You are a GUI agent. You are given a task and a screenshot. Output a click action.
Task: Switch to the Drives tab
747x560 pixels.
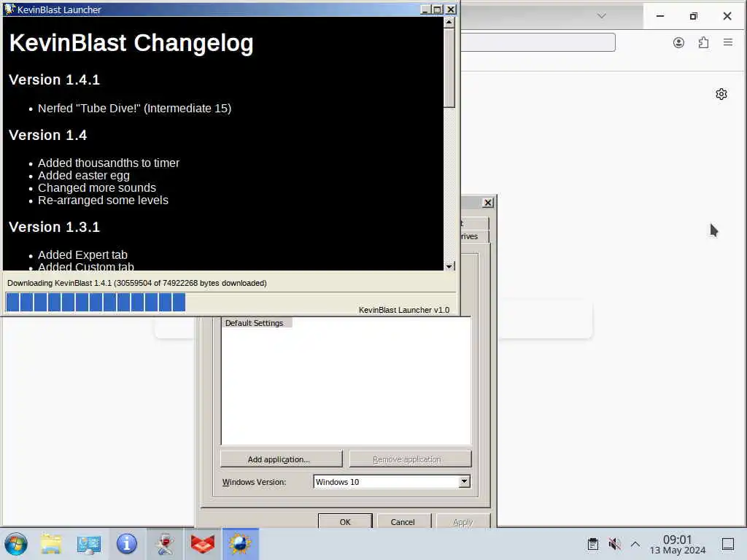click(474, 236)
